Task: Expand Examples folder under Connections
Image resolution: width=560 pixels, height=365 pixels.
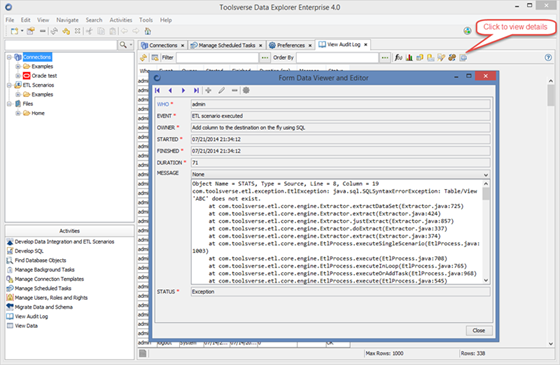Action: click(18, 66)
